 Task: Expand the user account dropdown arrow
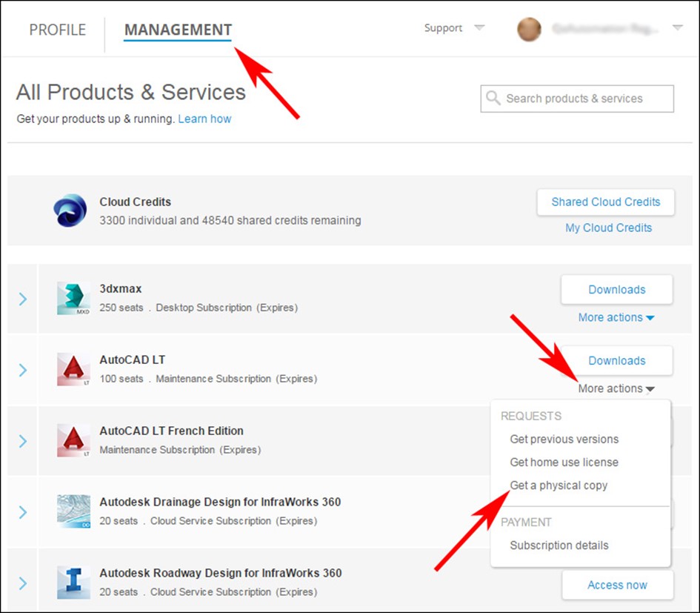click(677, 27)
